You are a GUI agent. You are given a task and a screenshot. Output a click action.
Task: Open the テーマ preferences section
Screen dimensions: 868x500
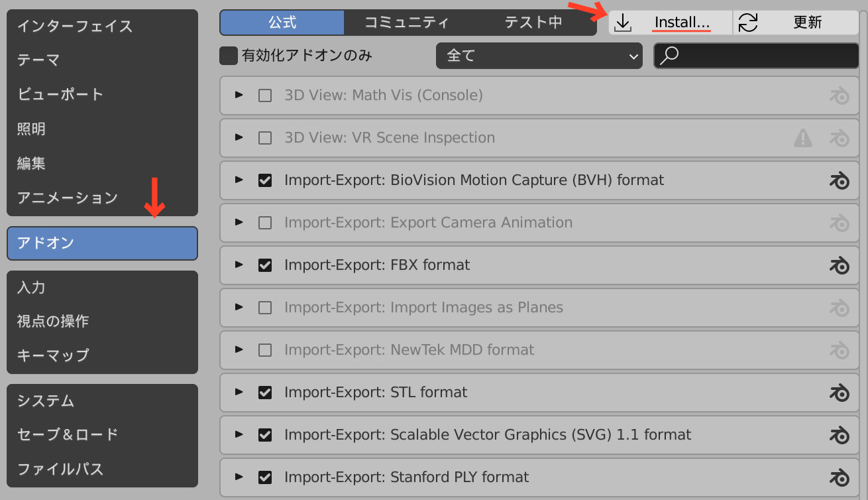(x=38, y=60)
